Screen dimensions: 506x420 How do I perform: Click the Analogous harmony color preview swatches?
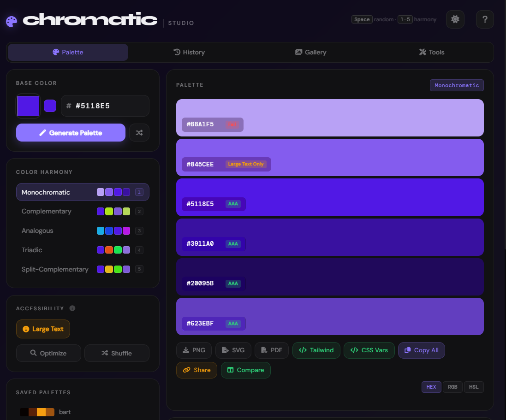point(113,231)
